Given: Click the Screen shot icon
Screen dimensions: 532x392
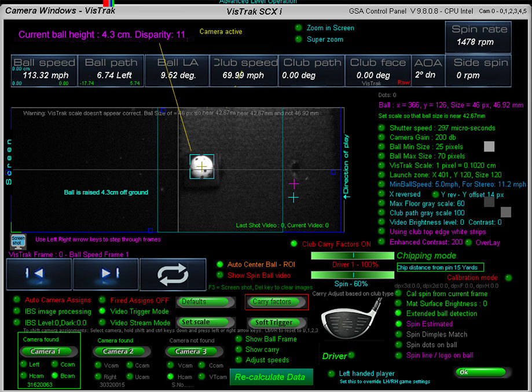Looking at the screenshot, I should pyautogui.click(x=18, y=241).
